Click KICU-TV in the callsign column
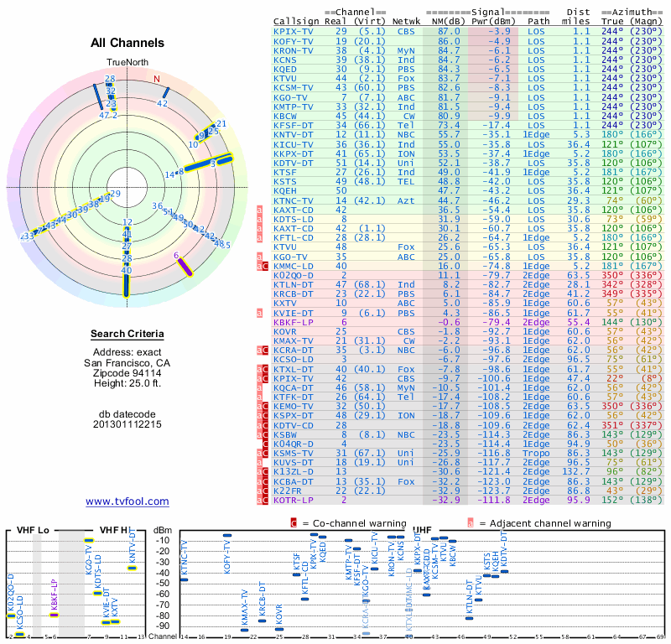The width and height of the screenshot is (671, 644). pyautogui.click(x=294, y=144)
